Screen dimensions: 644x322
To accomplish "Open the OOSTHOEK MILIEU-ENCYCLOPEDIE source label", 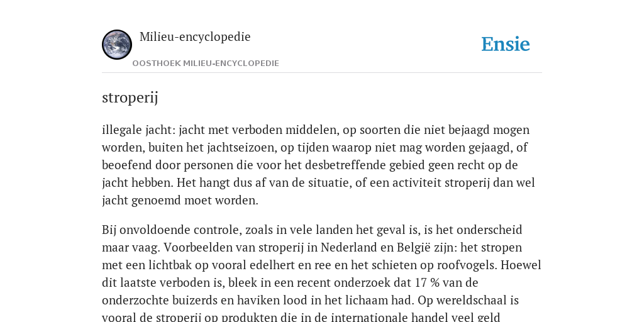I will coord(206,64).
